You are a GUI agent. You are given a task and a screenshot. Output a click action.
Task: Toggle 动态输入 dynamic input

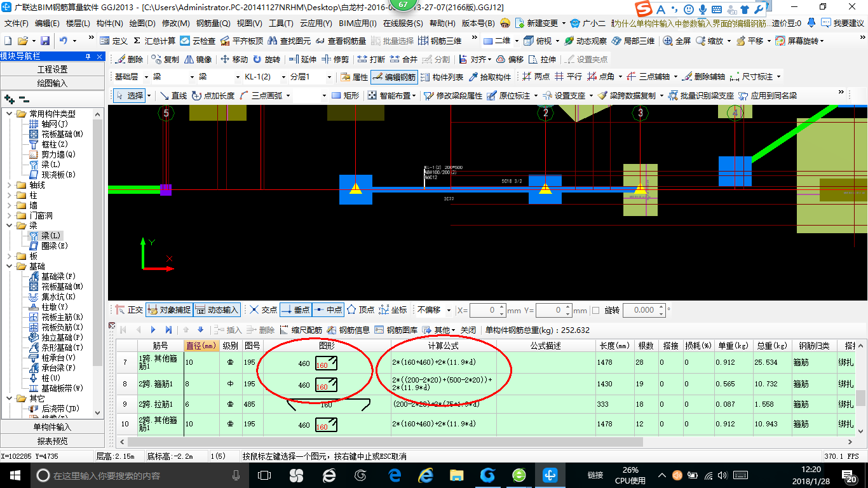click(217, 310)
